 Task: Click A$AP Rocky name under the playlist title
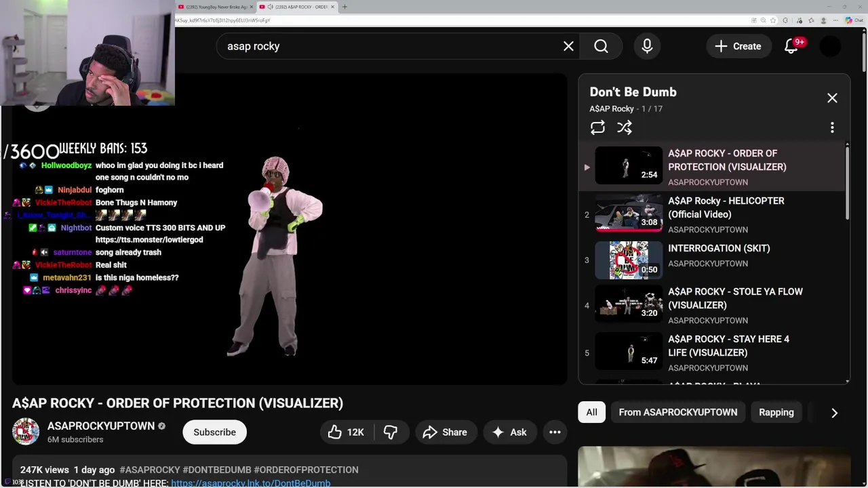click(612, 108)
